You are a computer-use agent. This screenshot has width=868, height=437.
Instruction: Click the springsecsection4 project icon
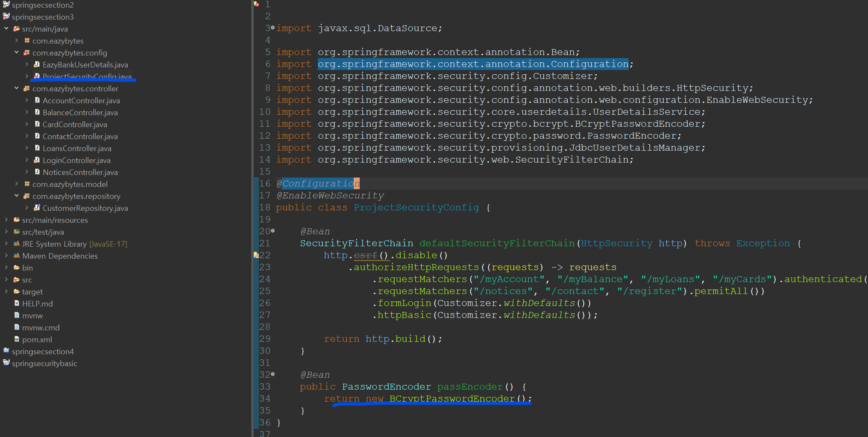click(x=6, y=351)
